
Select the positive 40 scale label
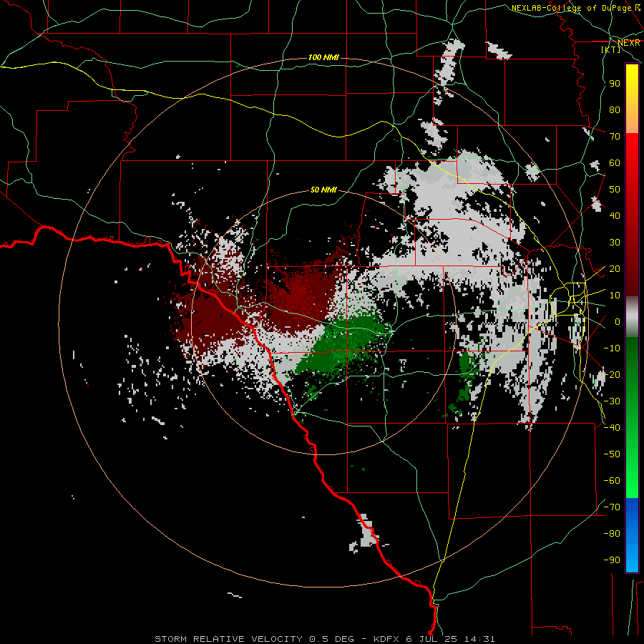click(x=615, y=216)
